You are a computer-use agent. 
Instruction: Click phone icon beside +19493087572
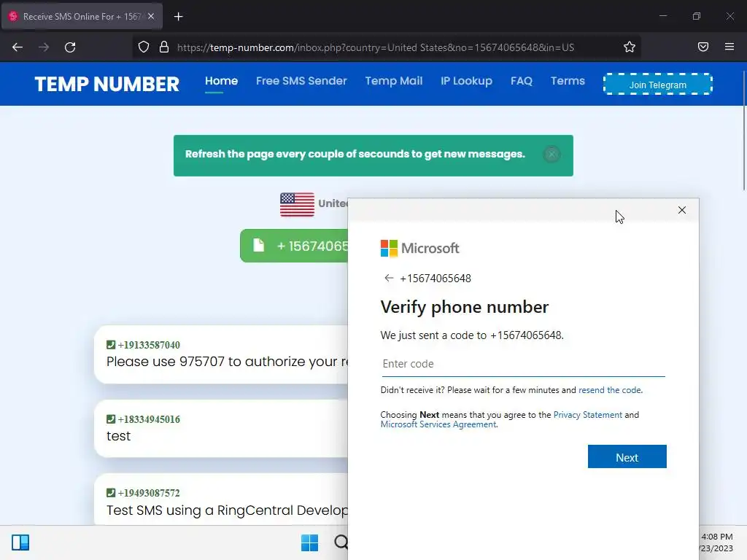111,493
